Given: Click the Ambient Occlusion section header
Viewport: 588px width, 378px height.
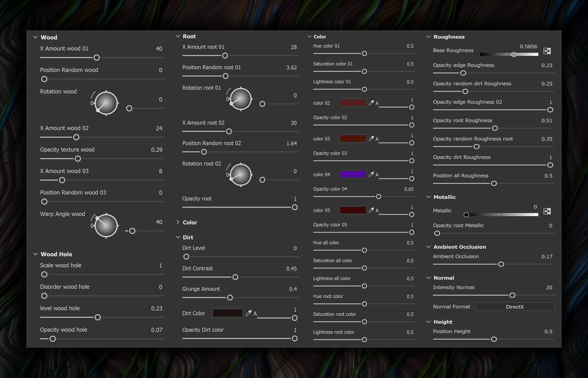Looking at the screenshot, I should tap(459, 247).
